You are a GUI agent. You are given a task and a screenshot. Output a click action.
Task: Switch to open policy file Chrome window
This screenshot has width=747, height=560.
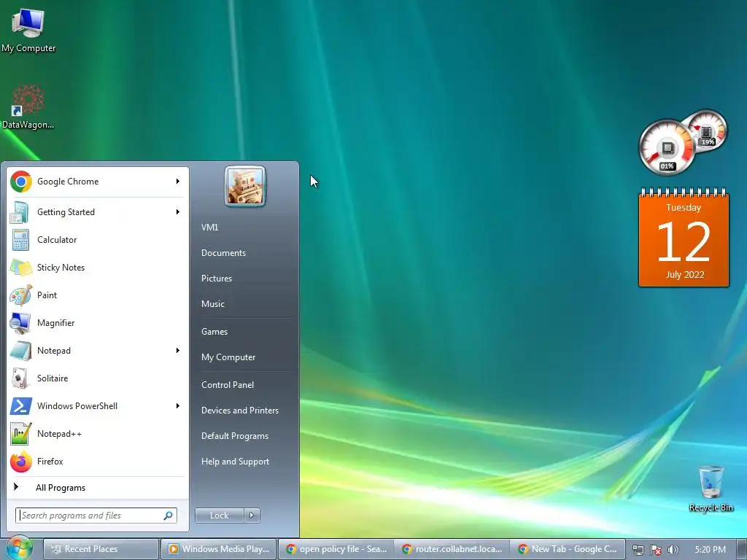coord(336,549)
